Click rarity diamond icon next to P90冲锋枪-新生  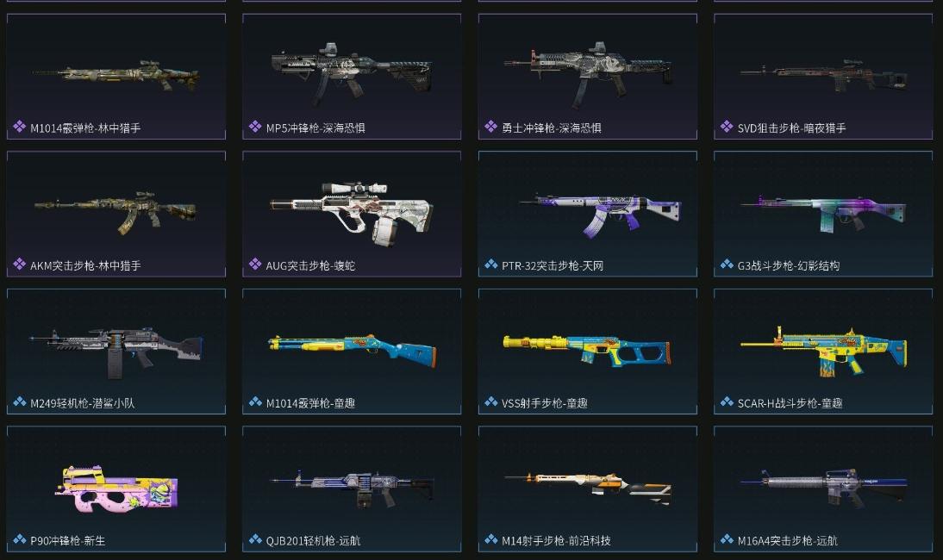(x=19, y=539)
